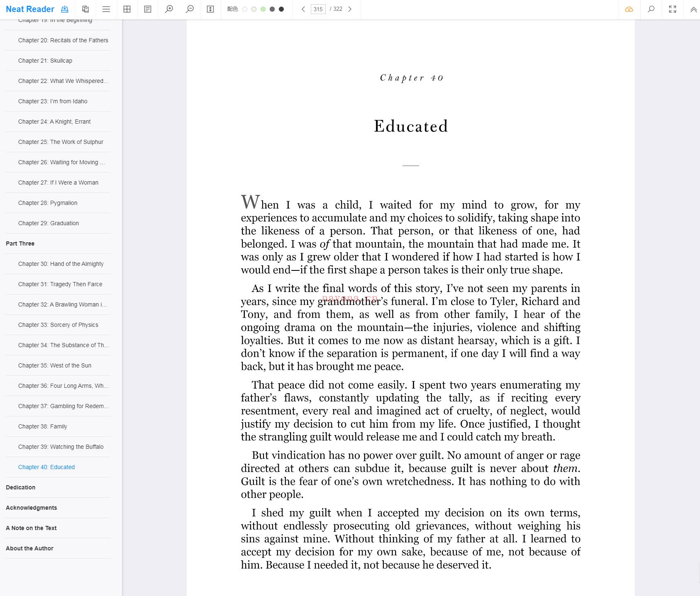Open Chapter 27: If I Were a Woman
This screenshot has height=596, width=700.
pyautogui.click(x=58, y=182)
